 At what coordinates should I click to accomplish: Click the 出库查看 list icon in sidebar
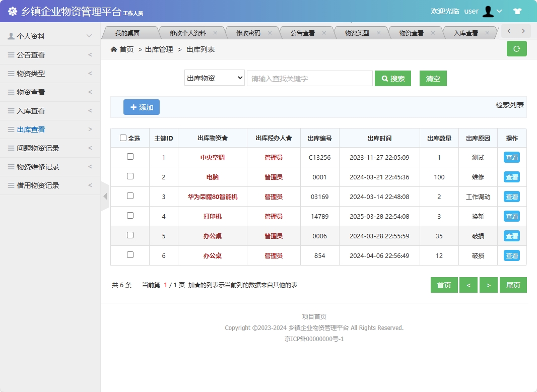coord(11,129)
